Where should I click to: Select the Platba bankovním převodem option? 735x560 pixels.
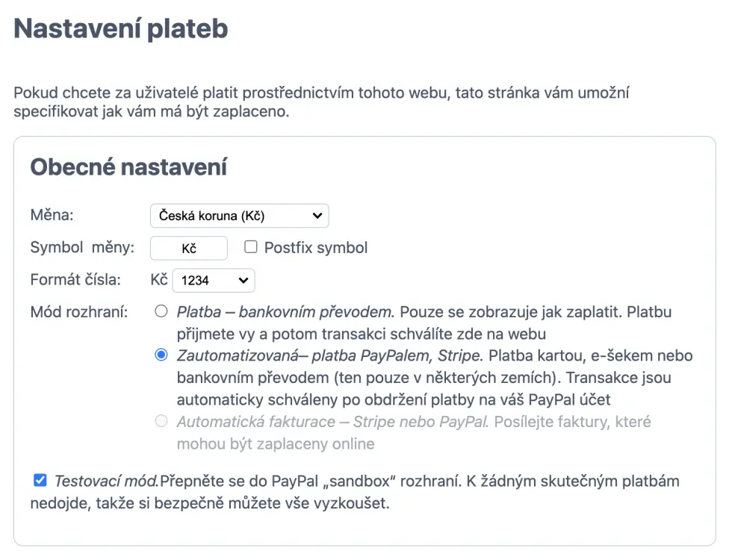click(x=161, y=311)
